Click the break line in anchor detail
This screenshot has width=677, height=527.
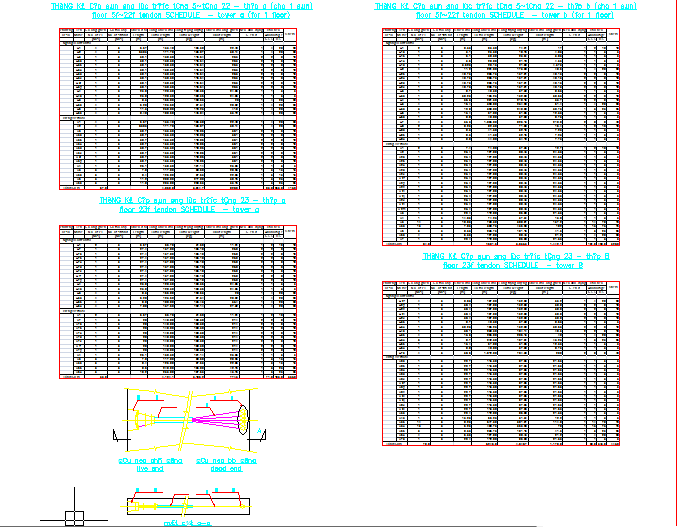[185, 416]
